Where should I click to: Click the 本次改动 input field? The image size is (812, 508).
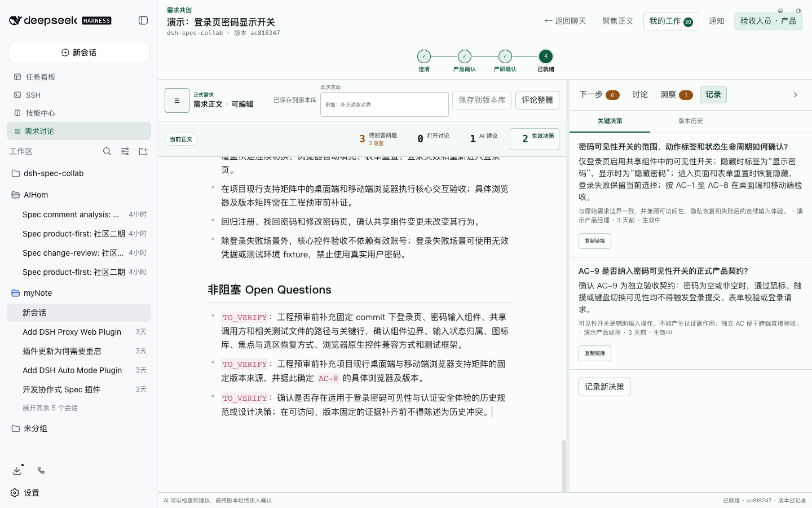tap(385, 104)
